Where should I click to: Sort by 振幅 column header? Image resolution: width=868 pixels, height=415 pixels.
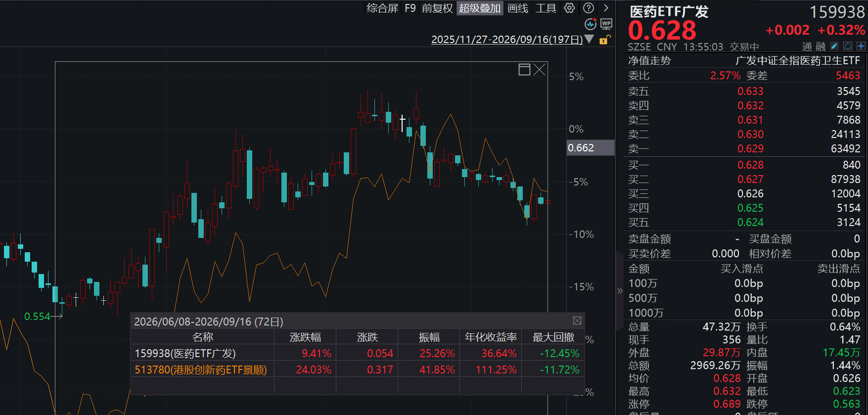[429, 337]
